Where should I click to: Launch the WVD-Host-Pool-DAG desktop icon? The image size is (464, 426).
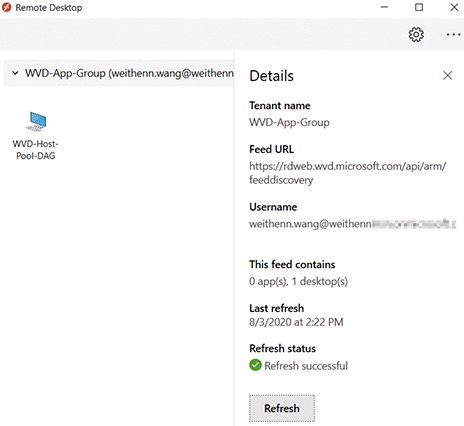pos(36,121)
